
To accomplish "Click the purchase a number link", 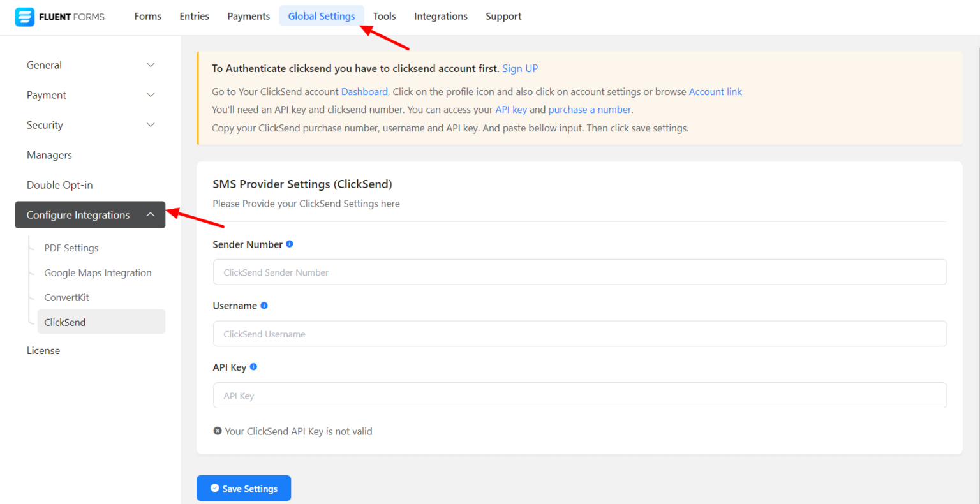I will (590, 110).
